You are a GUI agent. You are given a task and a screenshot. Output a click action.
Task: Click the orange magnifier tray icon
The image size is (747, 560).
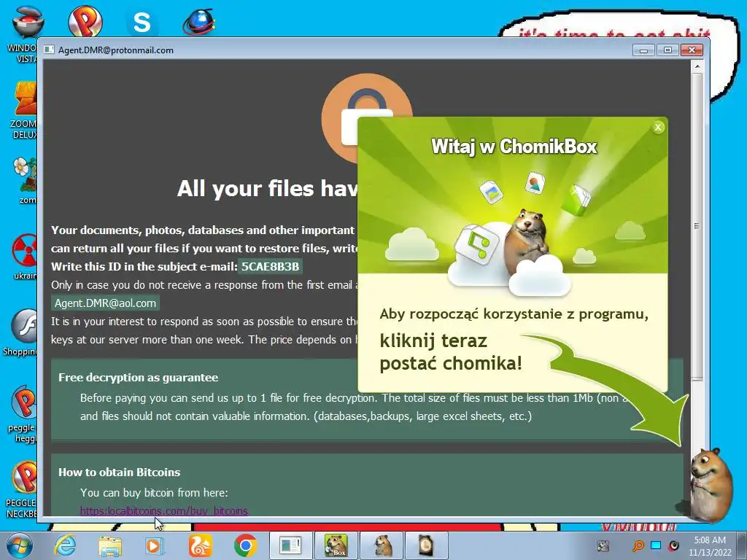coord(638,545)
